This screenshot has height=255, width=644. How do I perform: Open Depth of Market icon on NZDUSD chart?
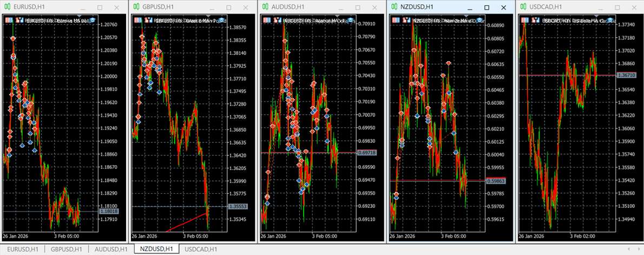[x=406, y=19]
